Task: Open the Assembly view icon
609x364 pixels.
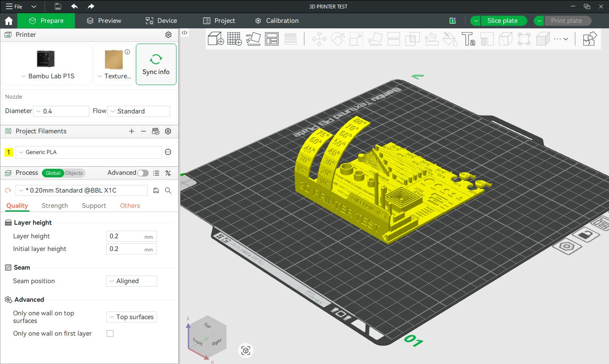Action: coord(589,39)
